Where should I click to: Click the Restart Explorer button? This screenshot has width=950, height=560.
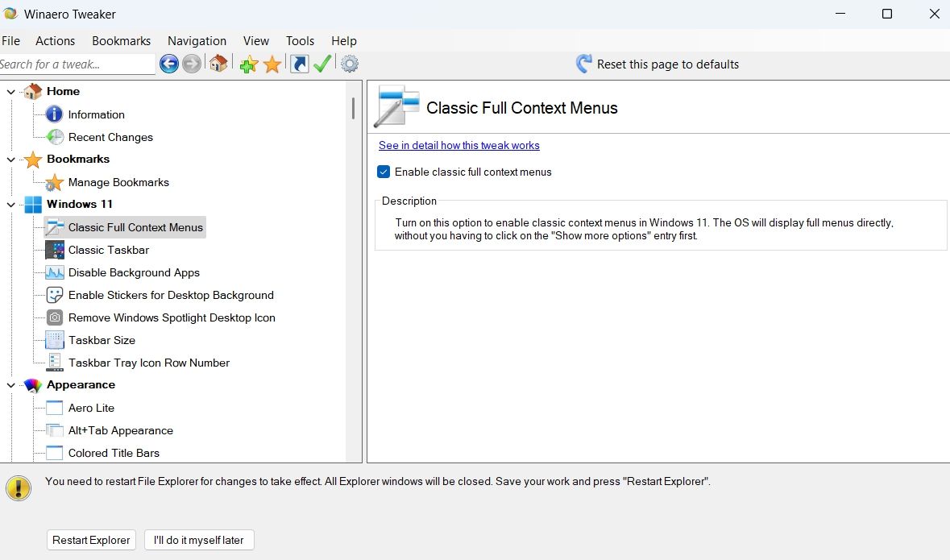[91, 540]
